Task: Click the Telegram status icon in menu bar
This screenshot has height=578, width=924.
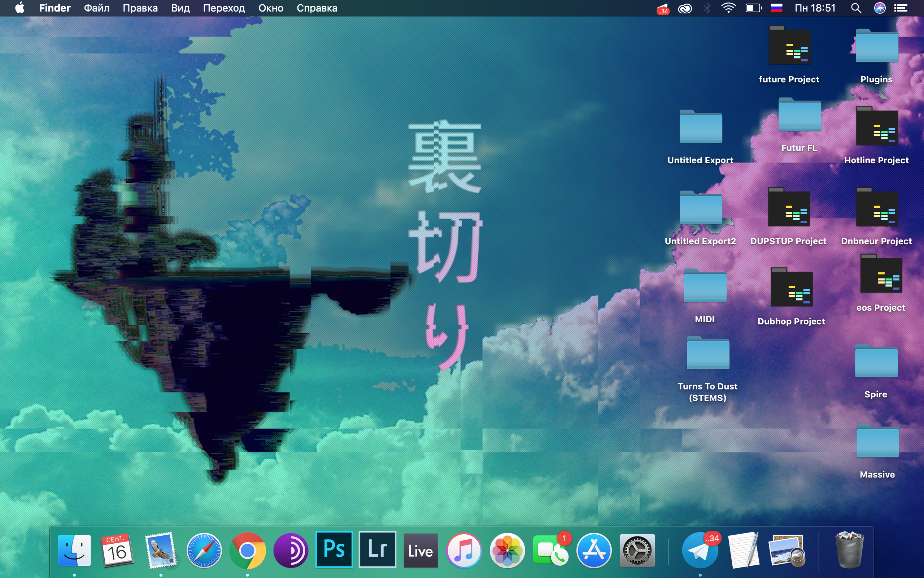Action: point(663,8)
